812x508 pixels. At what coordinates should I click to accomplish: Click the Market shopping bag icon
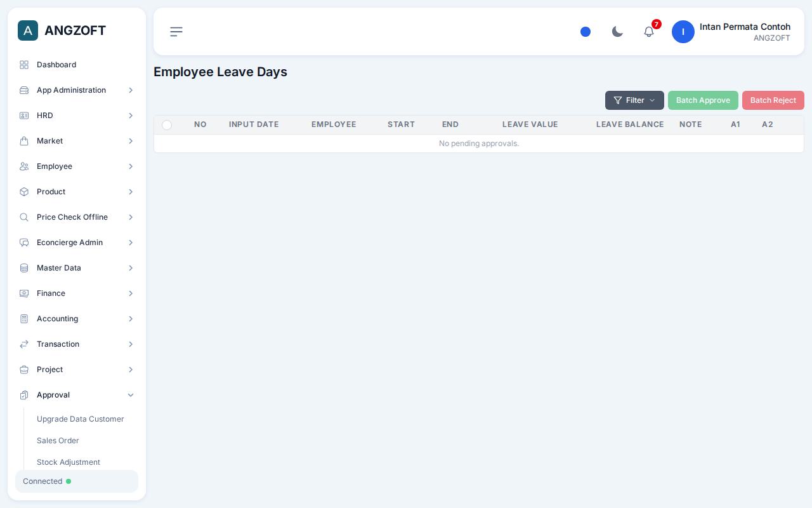click(24, 141)
